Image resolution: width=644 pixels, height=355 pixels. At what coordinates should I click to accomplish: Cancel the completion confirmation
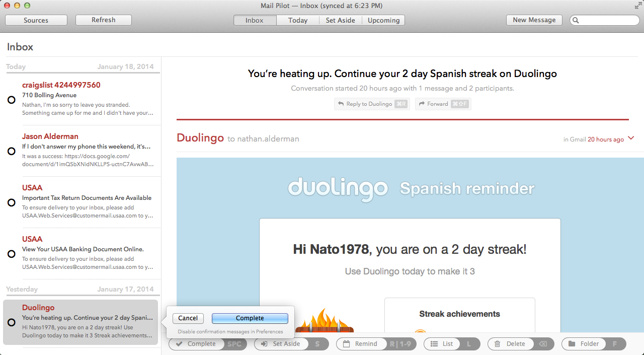188,318
